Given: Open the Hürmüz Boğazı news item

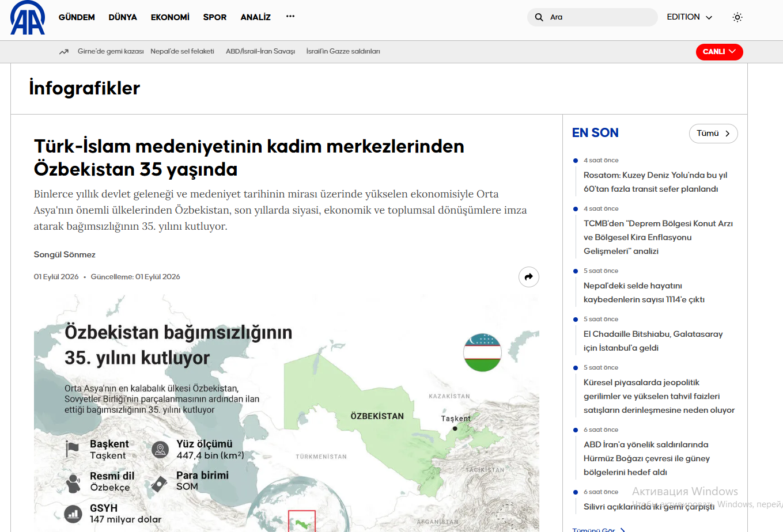Looking at the screenshot, I should click(646, 458).
